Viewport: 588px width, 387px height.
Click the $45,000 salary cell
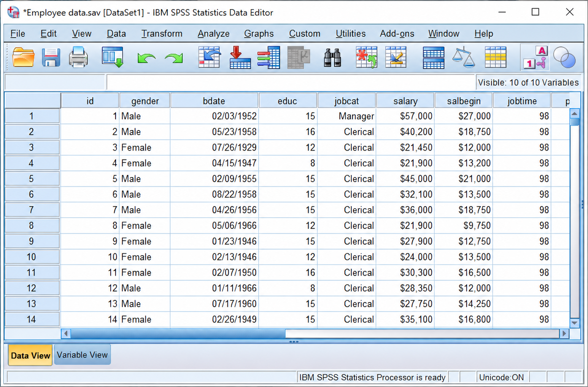coord(405,179)
